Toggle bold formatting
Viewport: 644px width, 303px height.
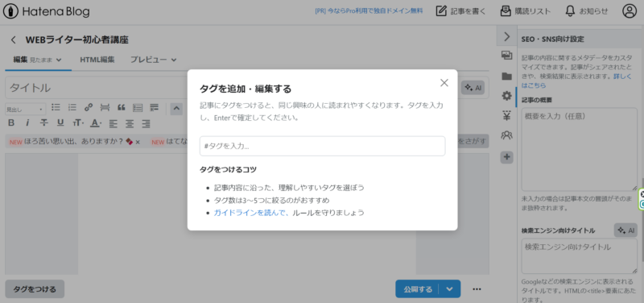11,122
